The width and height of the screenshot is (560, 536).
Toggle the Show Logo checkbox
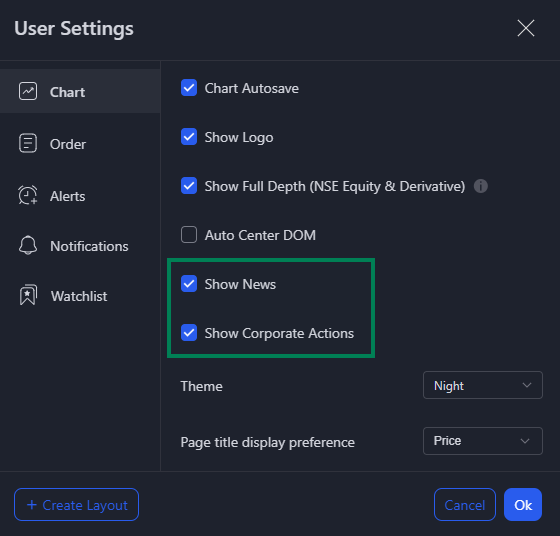(189, 137)
